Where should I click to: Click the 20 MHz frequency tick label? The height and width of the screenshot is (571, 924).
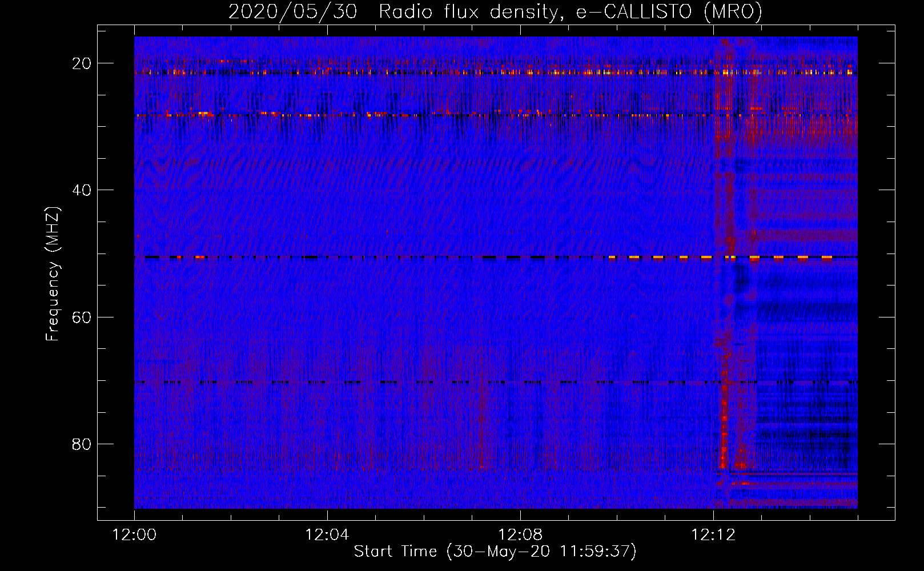82,63
